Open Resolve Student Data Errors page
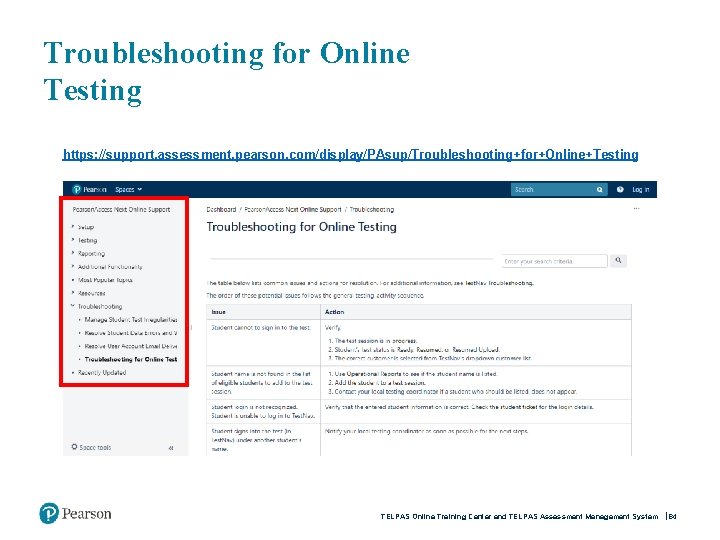 (x=131, y=333)
